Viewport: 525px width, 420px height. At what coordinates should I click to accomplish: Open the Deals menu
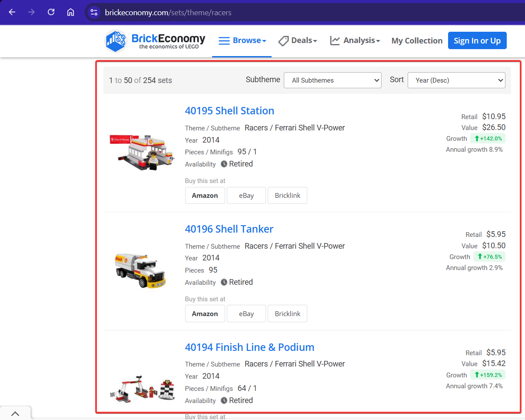(302, 40)
